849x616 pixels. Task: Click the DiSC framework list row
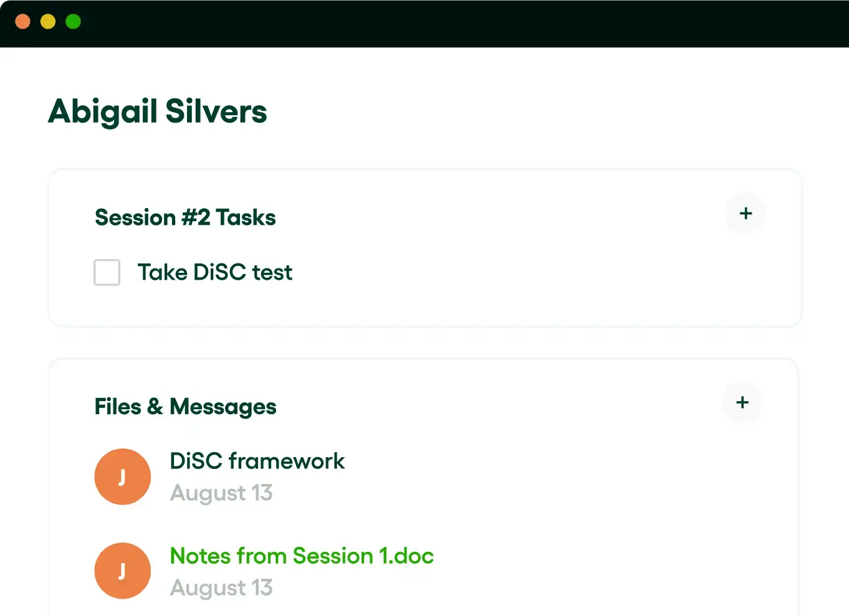tap(424, 476)
